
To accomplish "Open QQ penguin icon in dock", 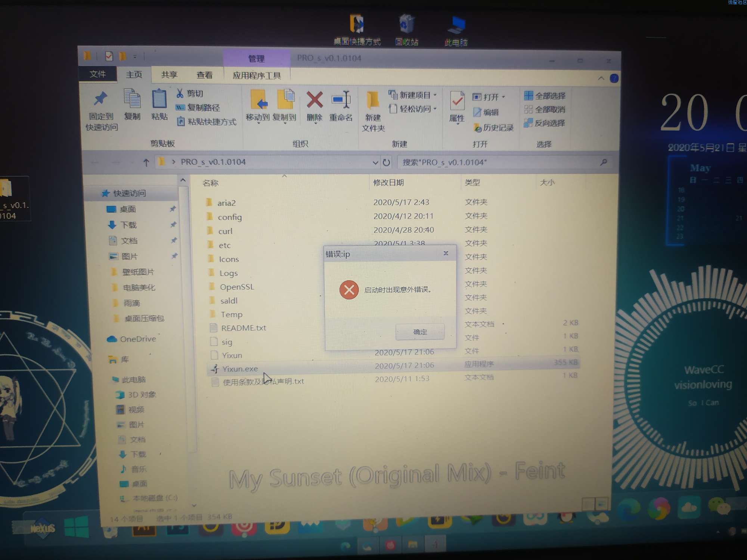I will 567,517.
